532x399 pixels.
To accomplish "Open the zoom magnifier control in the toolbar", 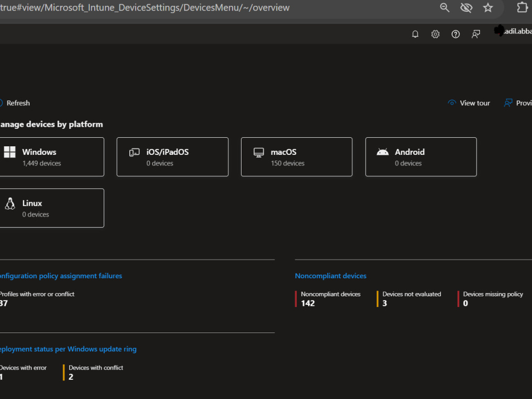I will [x=445, y=8].
